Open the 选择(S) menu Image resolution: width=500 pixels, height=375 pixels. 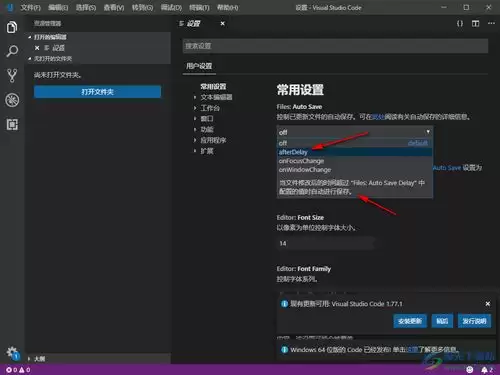86,7
